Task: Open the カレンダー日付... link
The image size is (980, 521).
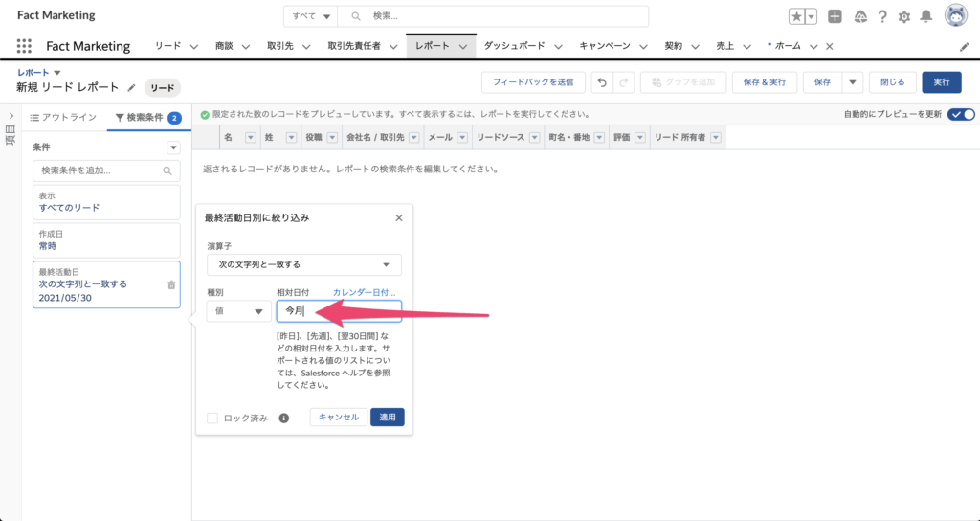Action: pyautogui.click(x=365, y=293)
